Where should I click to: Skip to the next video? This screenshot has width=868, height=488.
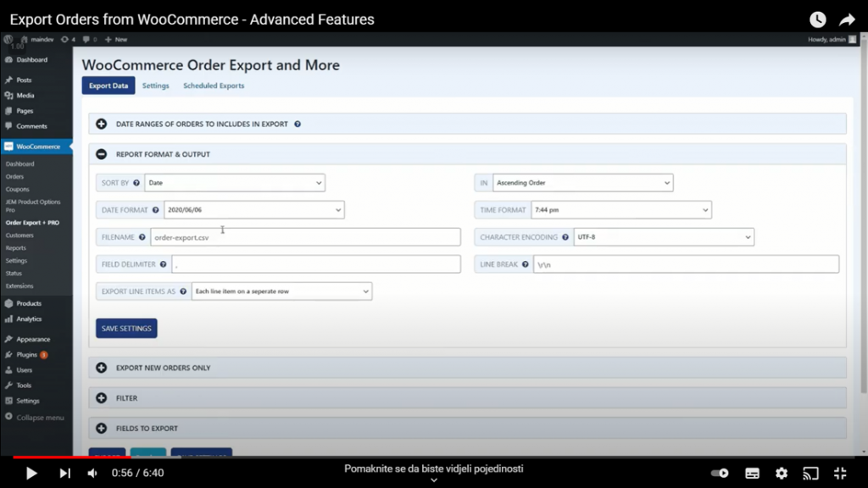pyautogui.click(x=64, y=473)
